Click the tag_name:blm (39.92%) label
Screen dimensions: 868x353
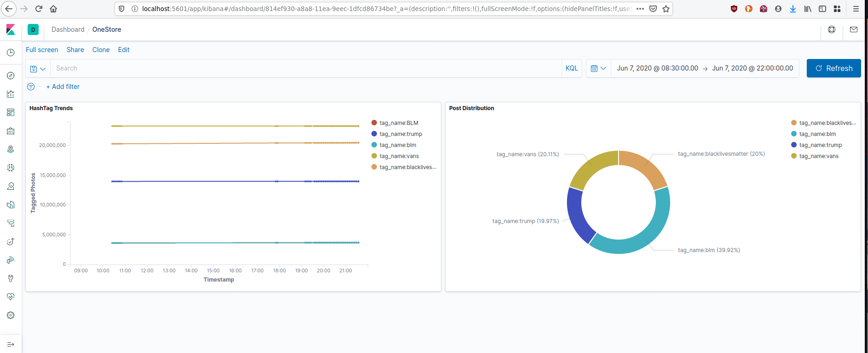(709, 250)
